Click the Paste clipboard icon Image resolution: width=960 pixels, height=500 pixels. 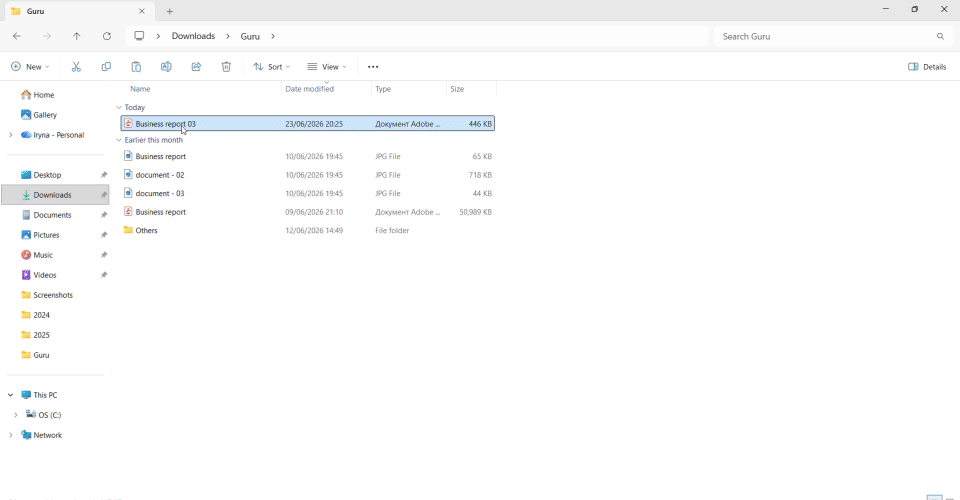click(x=136, y=67)
